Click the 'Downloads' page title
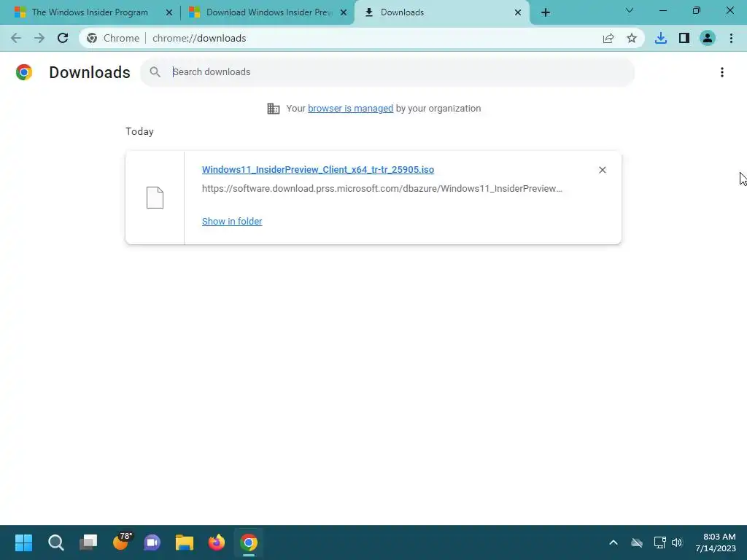 [x=90, y=72]
